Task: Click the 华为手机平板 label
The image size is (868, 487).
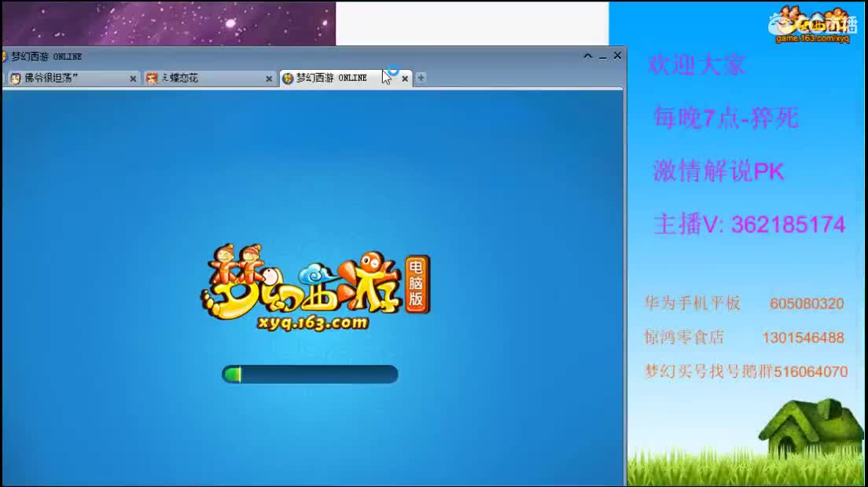Action: (x=693, y=303)
